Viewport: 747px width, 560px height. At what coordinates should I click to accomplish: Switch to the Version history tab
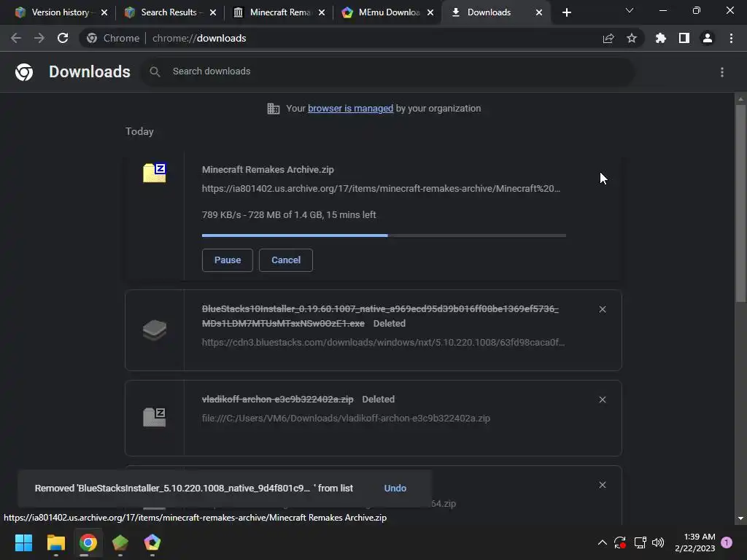coord(59,12)
